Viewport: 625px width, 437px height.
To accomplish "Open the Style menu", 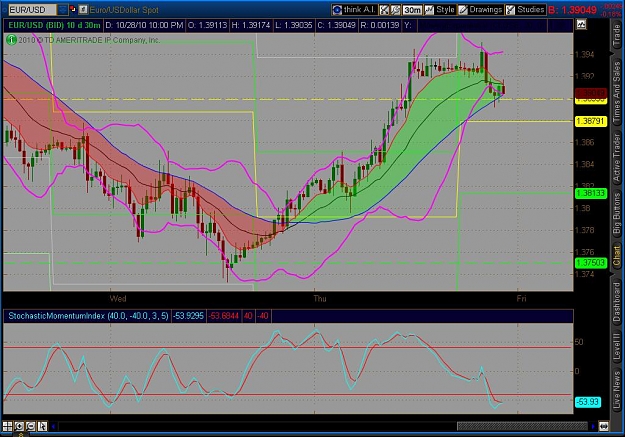I will (x=440, y=10).
